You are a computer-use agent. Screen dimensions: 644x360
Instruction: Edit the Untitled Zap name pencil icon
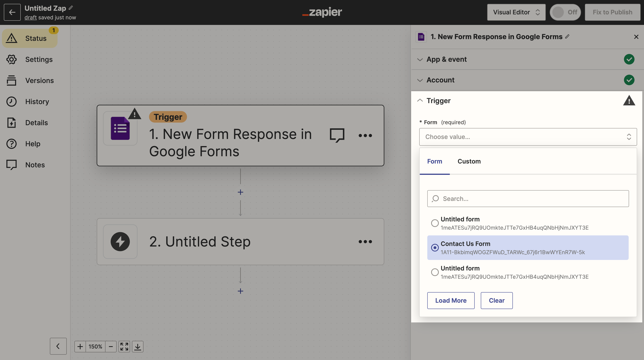pyautogui.click(x=71, y=8)
